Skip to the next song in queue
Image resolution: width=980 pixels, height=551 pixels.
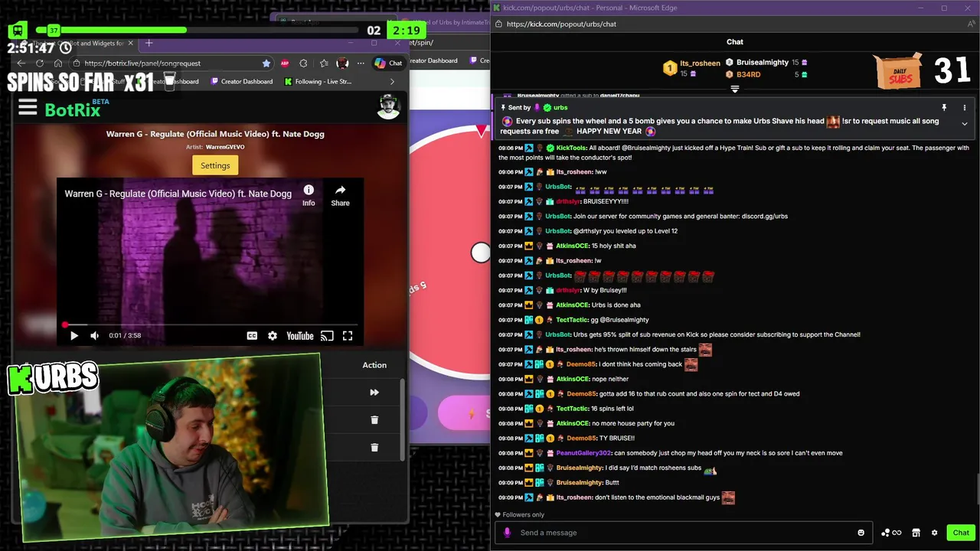tap(374, 393)
